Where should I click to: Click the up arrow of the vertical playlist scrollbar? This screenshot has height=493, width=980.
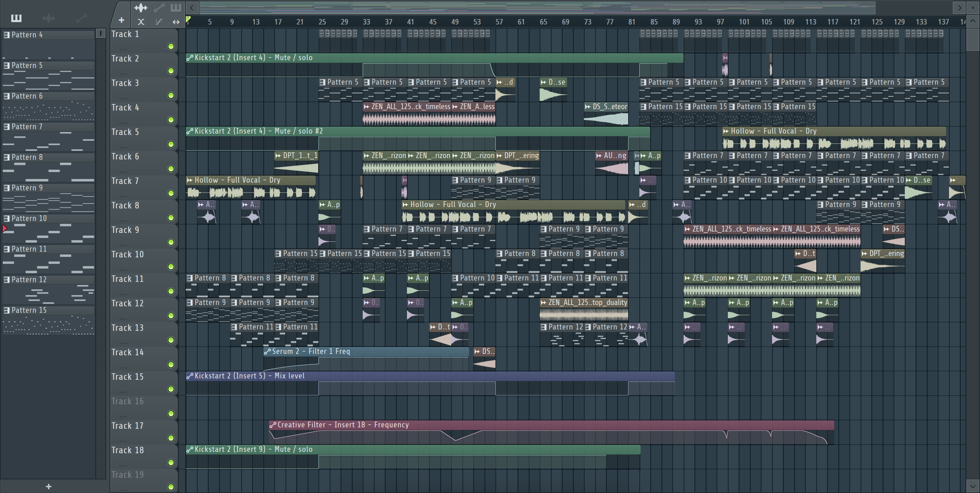tap(973, 22)
